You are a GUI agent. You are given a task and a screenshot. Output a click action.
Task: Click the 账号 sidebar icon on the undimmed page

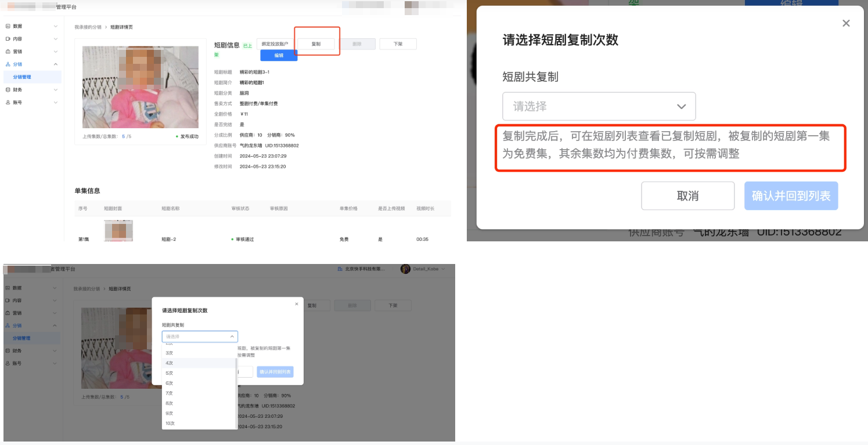(8, 102)
